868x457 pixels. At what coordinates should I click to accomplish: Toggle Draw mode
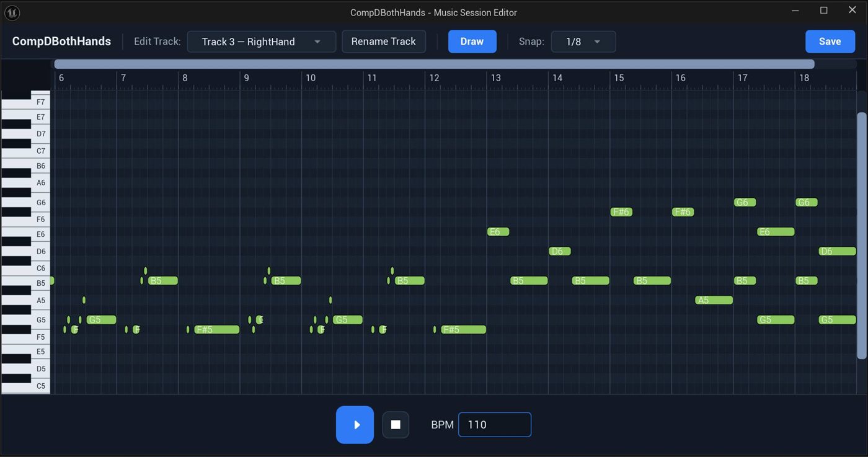click(472, 42)
